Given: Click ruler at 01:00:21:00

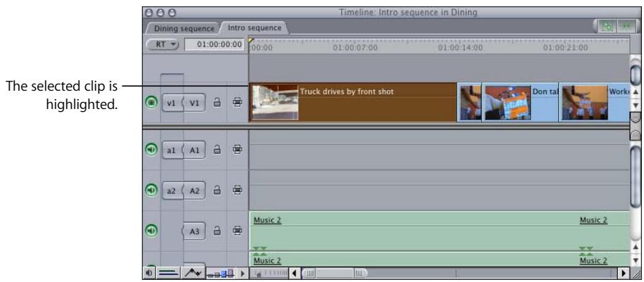Looking at the screenshot, I should tap(565, 48).
